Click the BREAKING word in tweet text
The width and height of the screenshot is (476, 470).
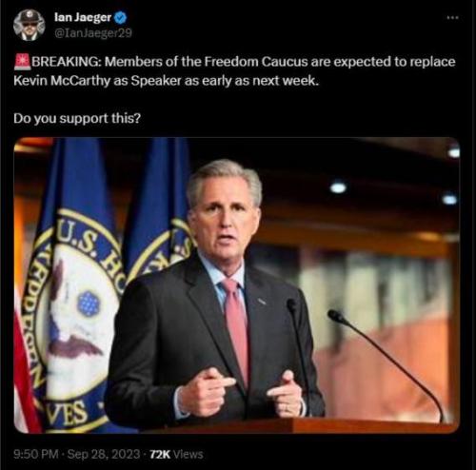pos(66,62)
